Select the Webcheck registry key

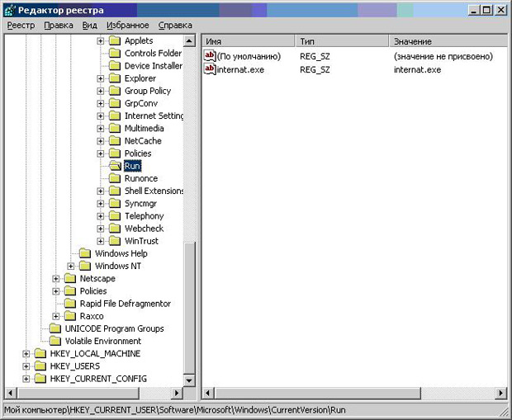pyautogui.click(x=144, y=229)
